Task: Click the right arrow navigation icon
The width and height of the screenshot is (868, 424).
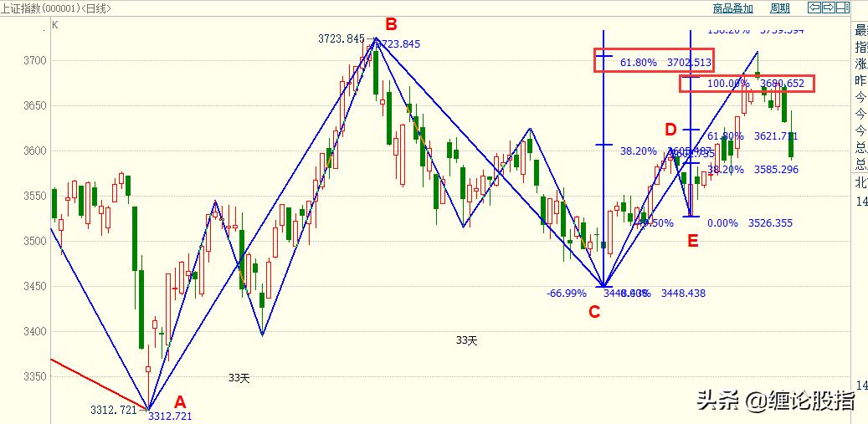Action: (x=829, y=8)
